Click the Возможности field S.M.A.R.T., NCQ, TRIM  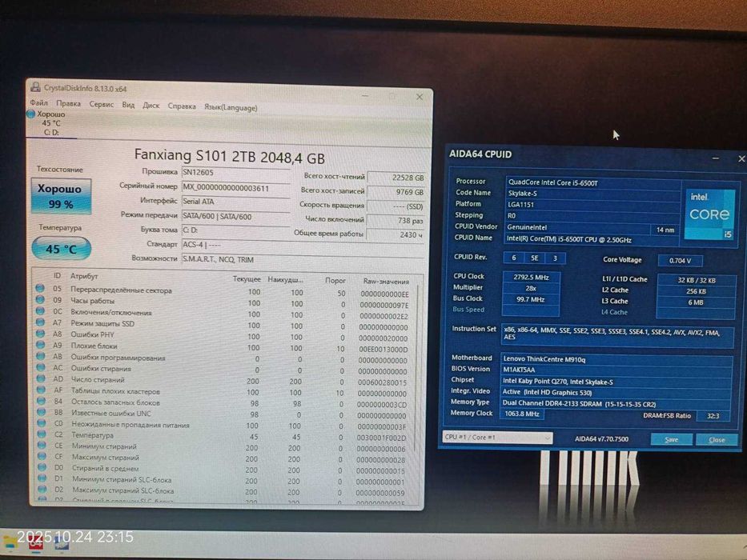[303, 260]
